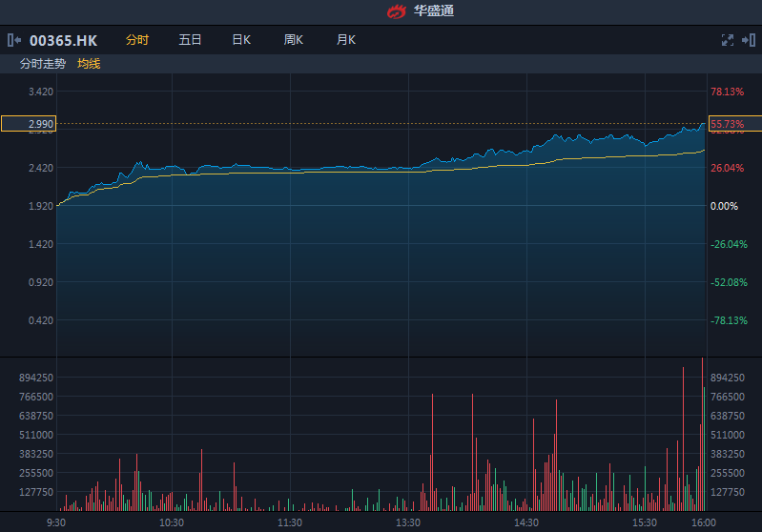762x532 pixels.
Task: Click the 13:30 time axis label
Action: tap(408, 522)
